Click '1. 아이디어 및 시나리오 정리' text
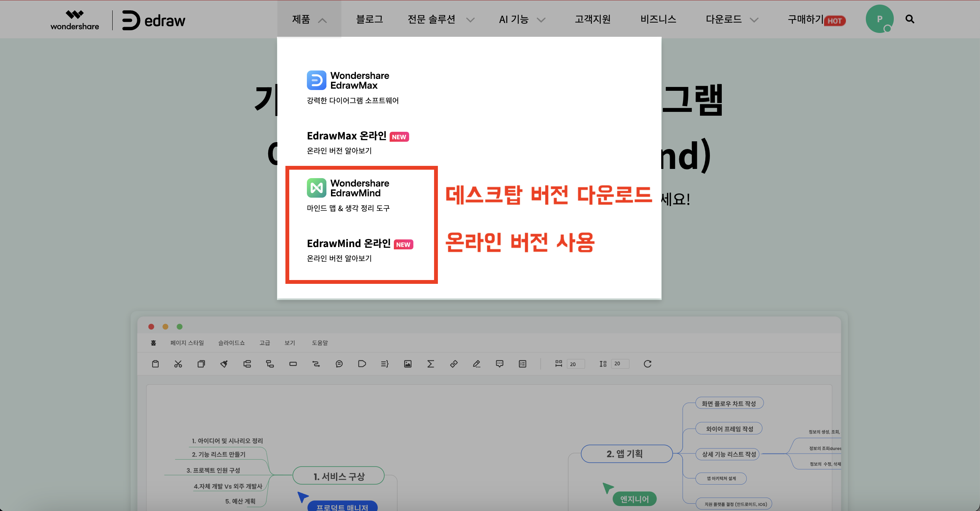980x511 pixels. click(227, 441)
